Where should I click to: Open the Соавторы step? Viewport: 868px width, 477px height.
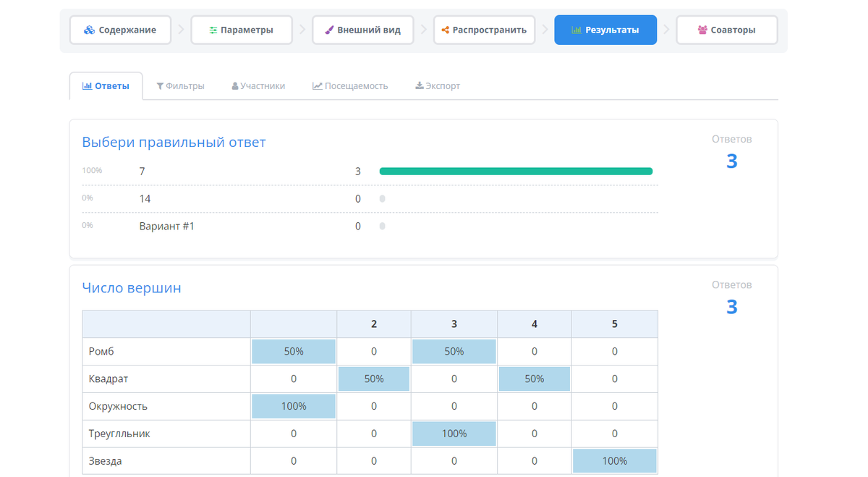pos(727,30)
